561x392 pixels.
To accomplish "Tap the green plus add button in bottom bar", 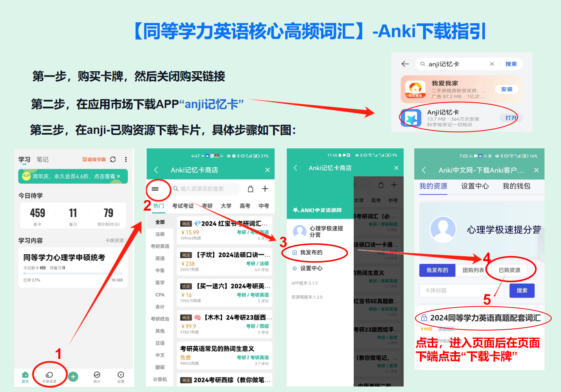I will pos(73,377).
